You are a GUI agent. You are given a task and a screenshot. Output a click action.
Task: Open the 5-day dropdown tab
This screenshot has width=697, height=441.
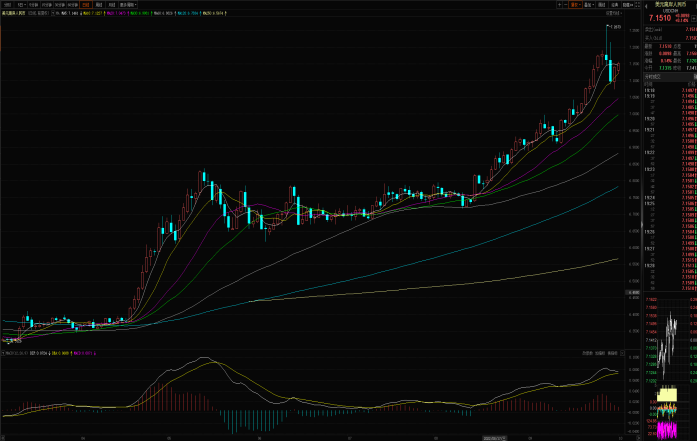click(21, 5)
